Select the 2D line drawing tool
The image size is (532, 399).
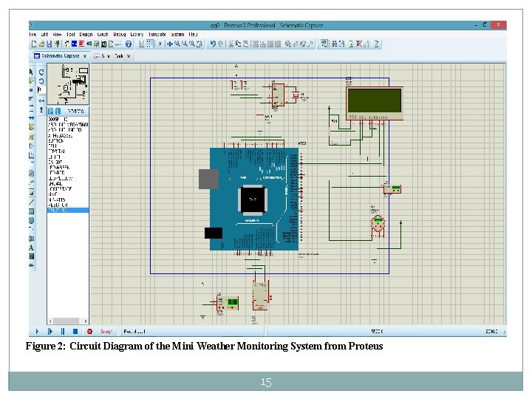31,202
